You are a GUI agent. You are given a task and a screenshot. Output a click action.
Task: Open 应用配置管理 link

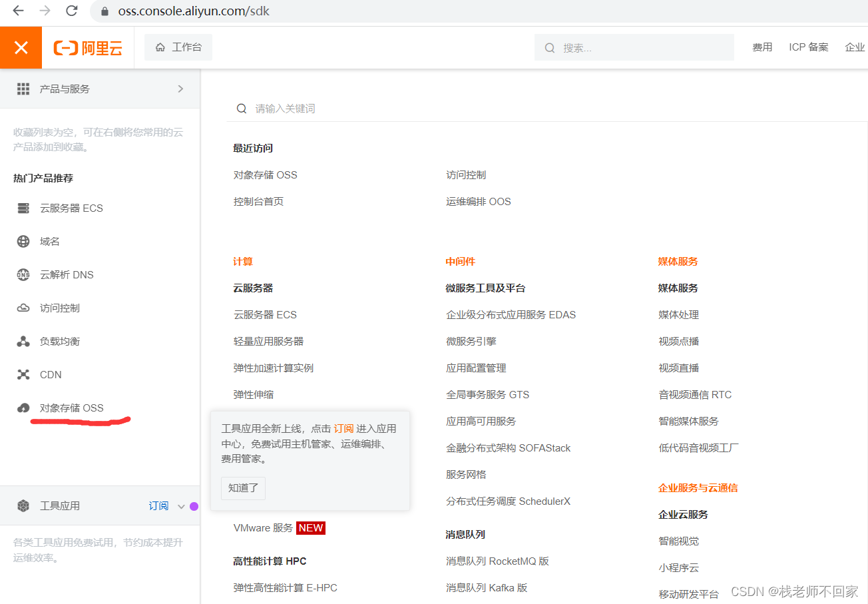476,368
